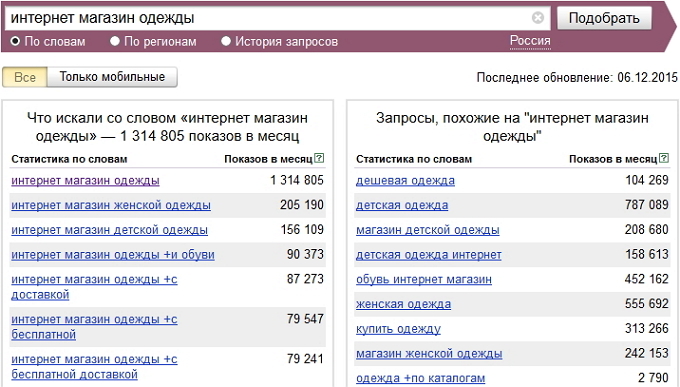Switch to the 'Только мобильные' tab
The width and height of the screenshot is (680, 387).
112,77
